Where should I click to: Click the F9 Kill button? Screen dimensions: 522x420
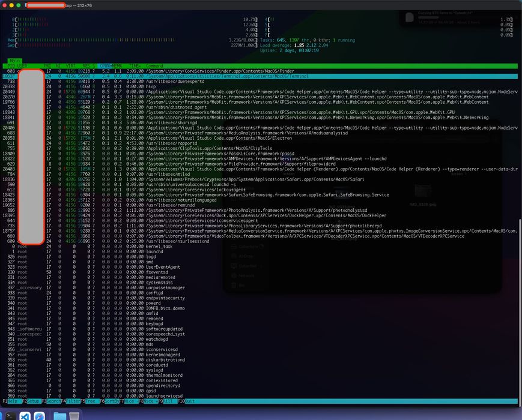[167, 401]
